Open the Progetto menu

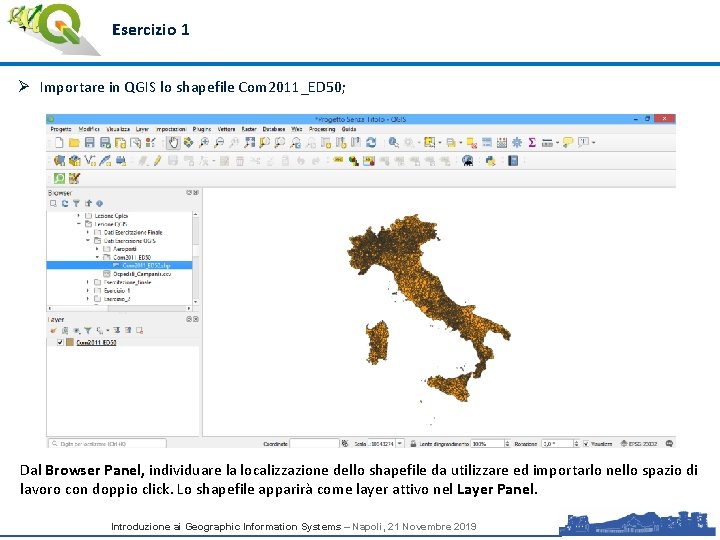pos(61,129)
